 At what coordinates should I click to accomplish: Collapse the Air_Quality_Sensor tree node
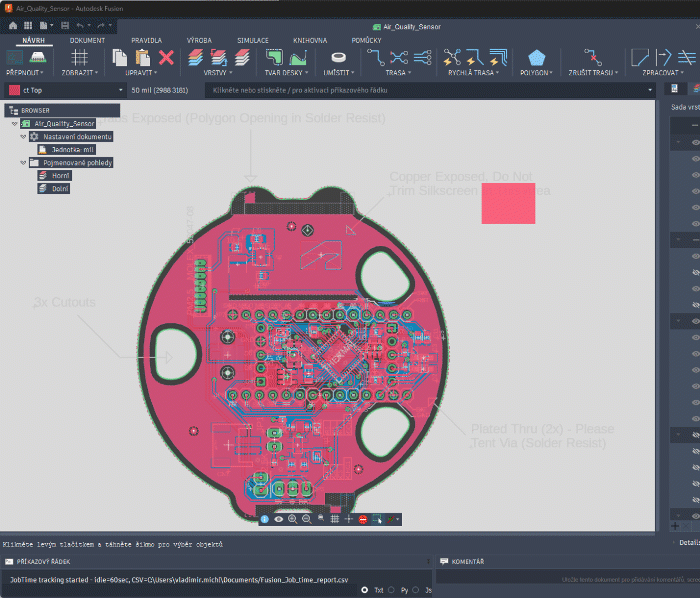click(14, 124)
